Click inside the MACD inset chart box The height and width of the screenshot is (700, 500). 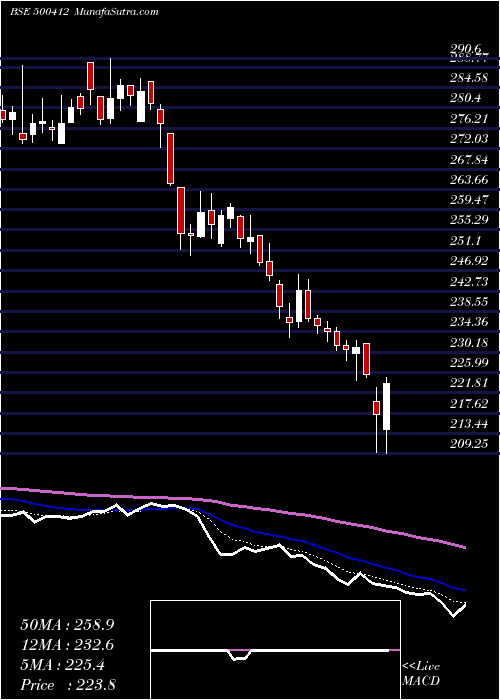(x=275, y=650)
